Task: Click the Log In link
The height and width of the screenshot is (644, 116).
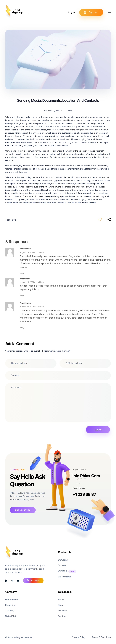Action: pyautogui.click(x=71, y=12)
